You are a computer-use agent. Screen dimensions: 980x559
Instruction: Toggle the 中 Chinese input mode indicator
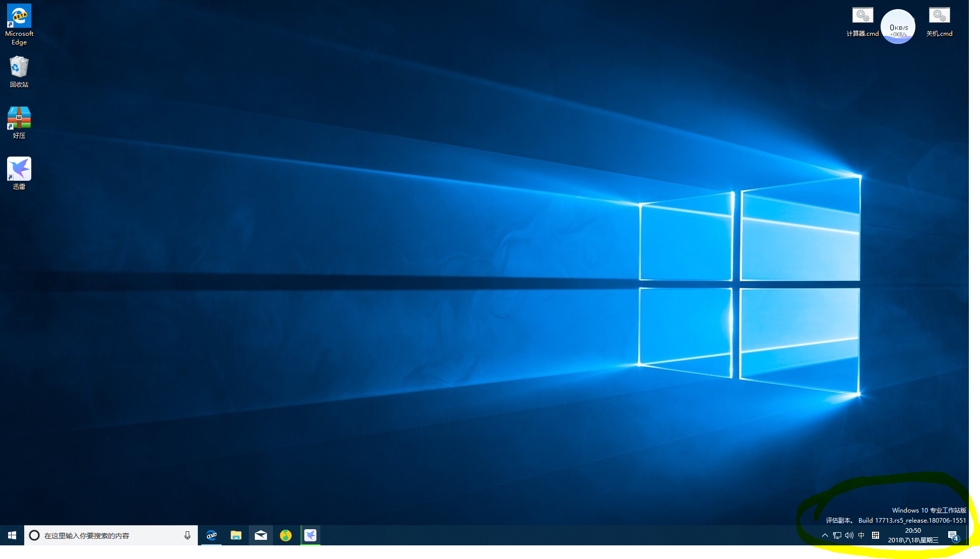point(861,535)
